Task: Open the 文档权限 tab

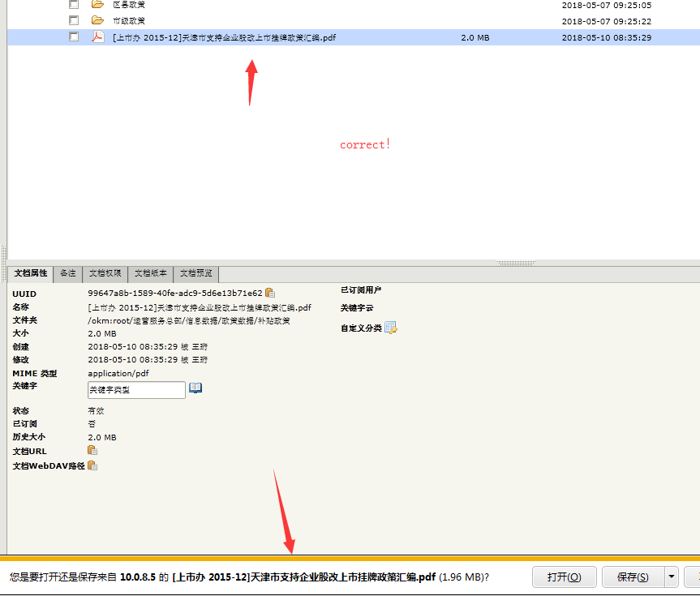Action: 105,274
